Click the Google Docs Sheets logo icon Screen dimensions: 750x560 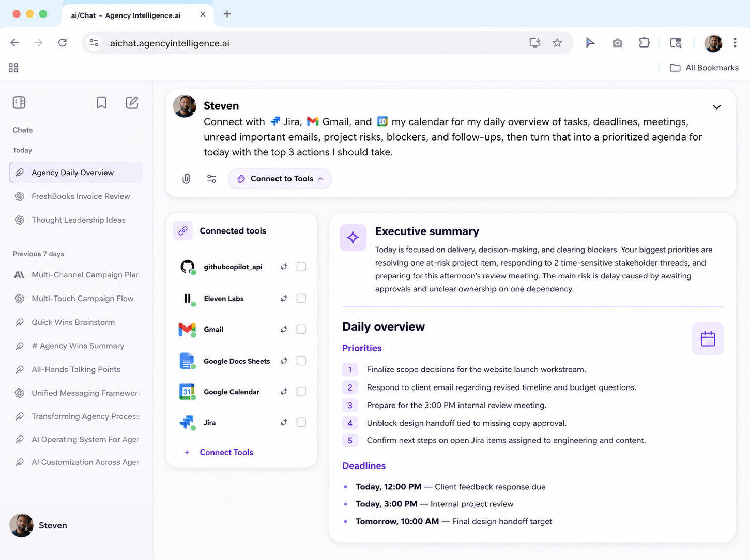point(187,361)
